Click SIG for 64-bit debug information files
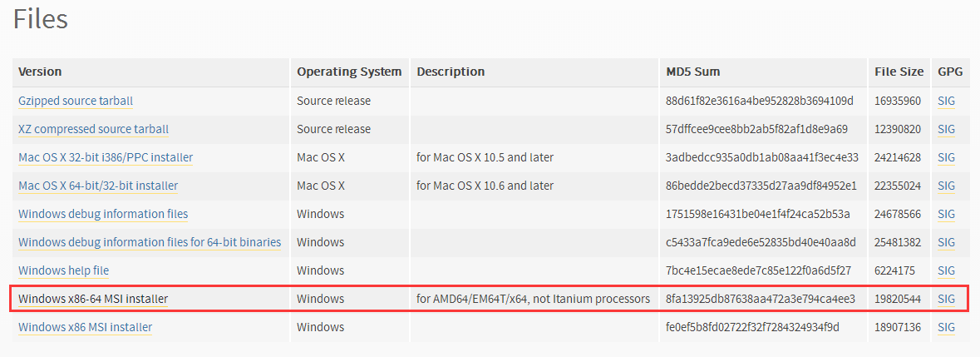This screenshot has width=980, height=357. tap(946, 242)
